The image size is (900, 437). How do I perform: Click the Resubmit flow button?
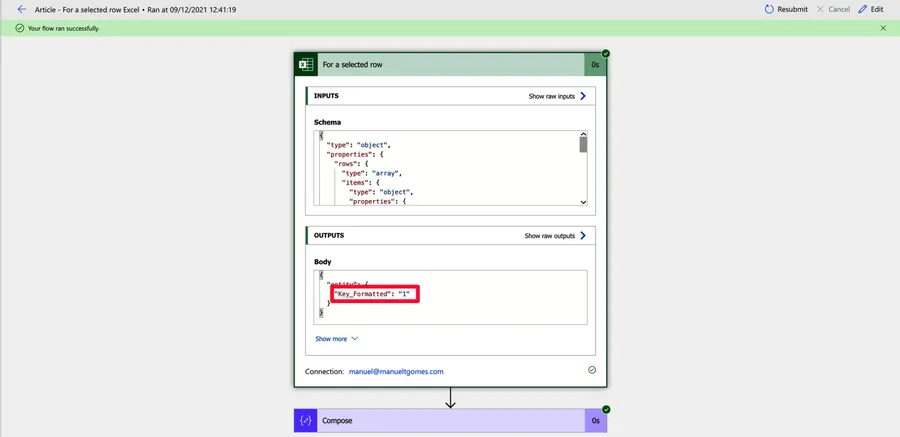tap(786, 9)
